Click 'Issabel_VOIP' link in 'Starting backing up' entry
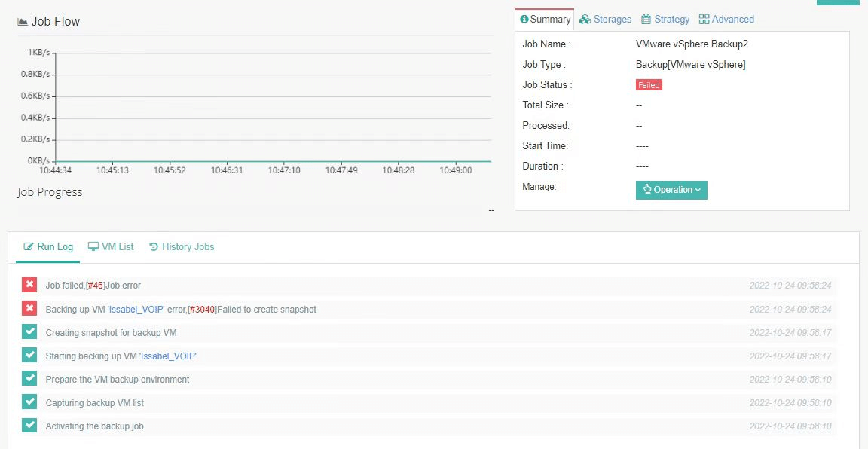868x449 pixels. [168, 356]
